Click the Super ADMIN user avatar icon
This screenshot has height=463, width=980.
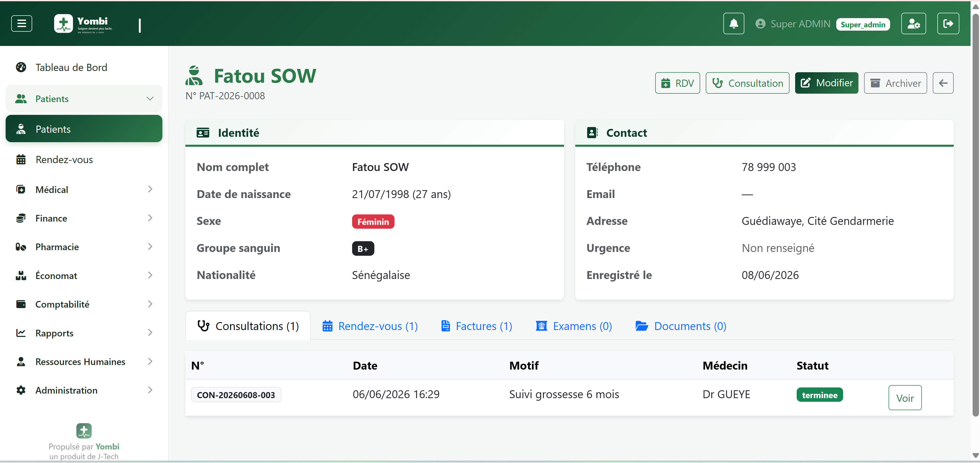760,24
